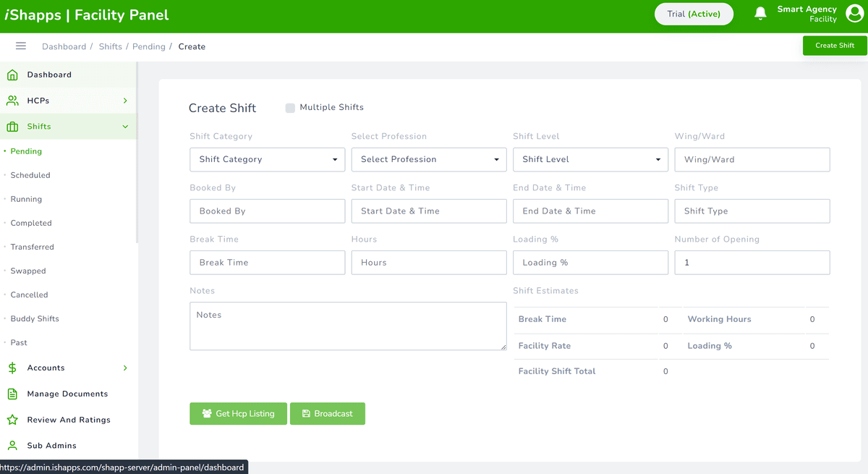The height and width of the screenshot is (474, 868).
Task: Click the Number of Opening field
Action: (752, 262)
